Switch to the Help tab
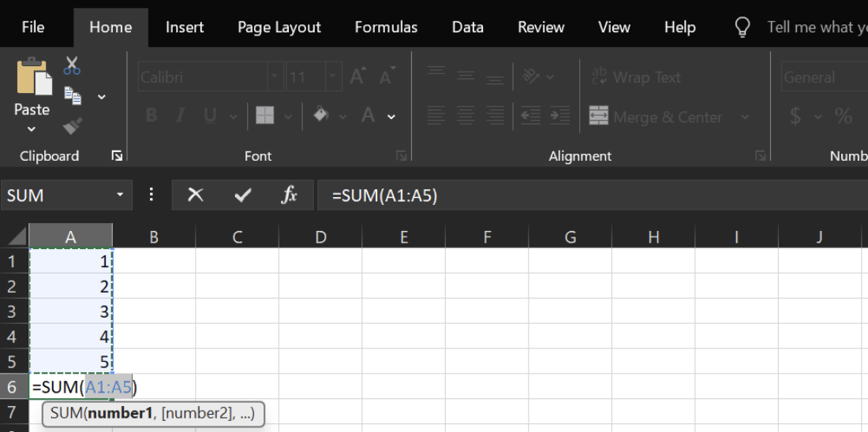 point(679,27)
